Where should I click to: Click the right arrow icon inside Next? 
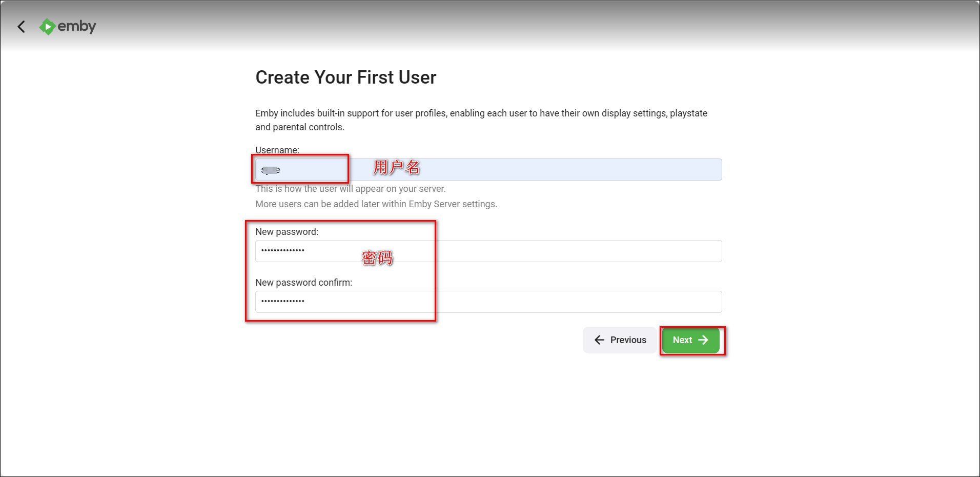pyautogui.click(x=703, y=340)
